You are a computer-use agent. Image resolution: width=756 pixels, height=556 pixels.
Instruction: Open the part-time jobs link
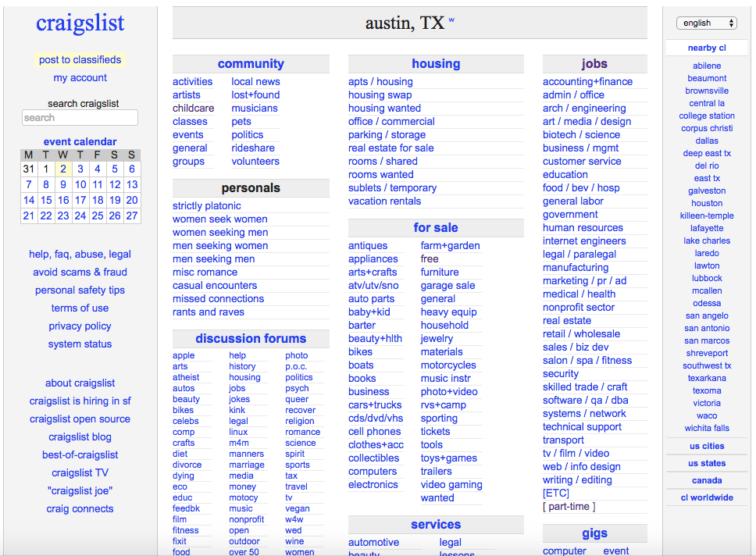coord(569,506)
